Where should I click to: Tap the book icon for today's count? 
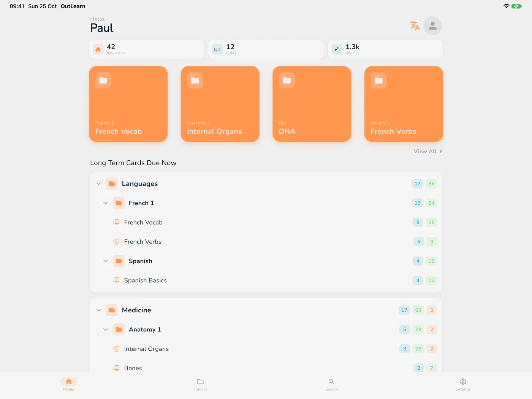click(217, 49)
